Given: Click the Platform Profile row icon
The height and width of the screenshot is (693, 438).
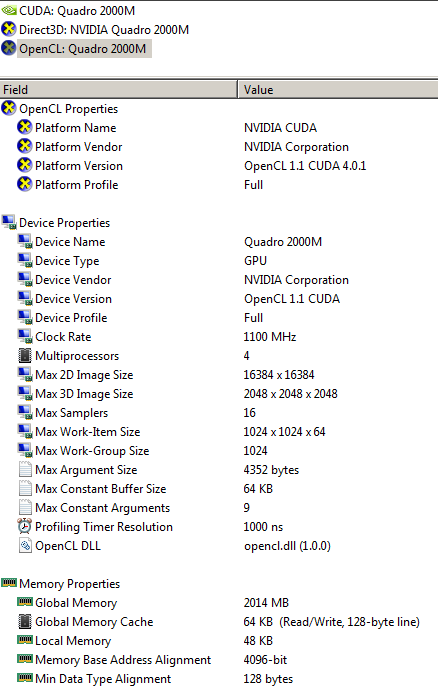Looking at the screenshot, I should click(25, 184).
